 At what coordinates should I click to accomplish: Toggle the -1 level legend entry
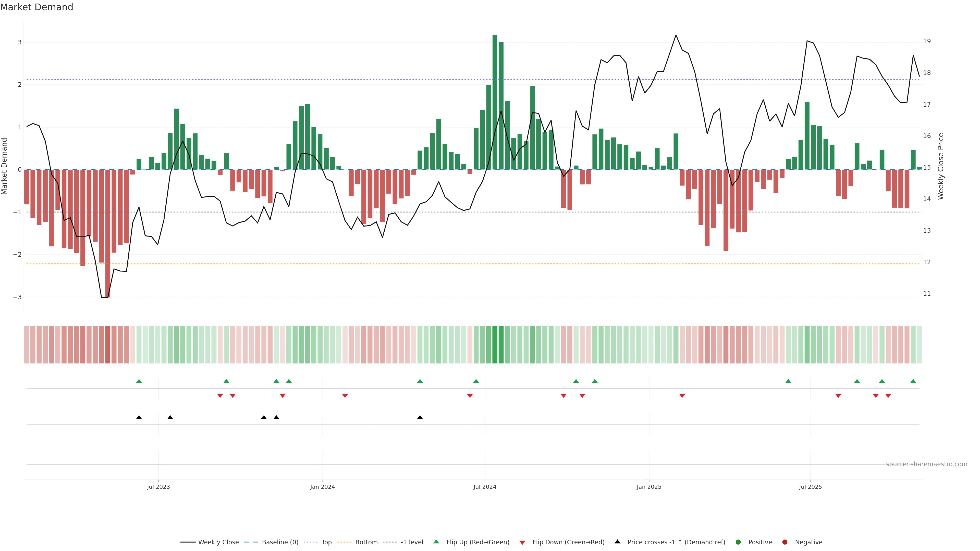point(412,542)
